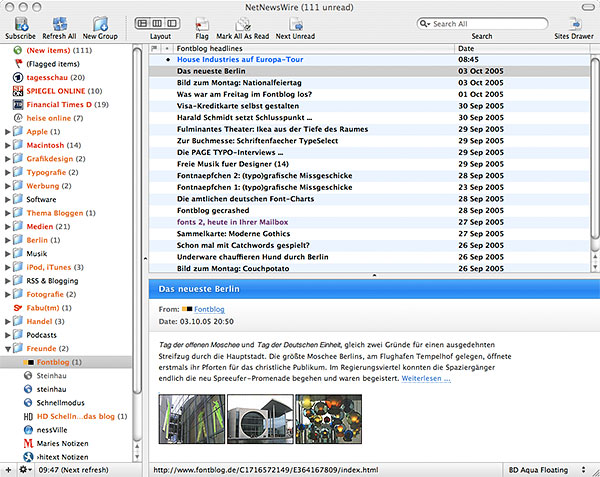This screenshot has height=477, width=600.
Task: Open the round-window building thumbnail
Action: pos(260,419)
